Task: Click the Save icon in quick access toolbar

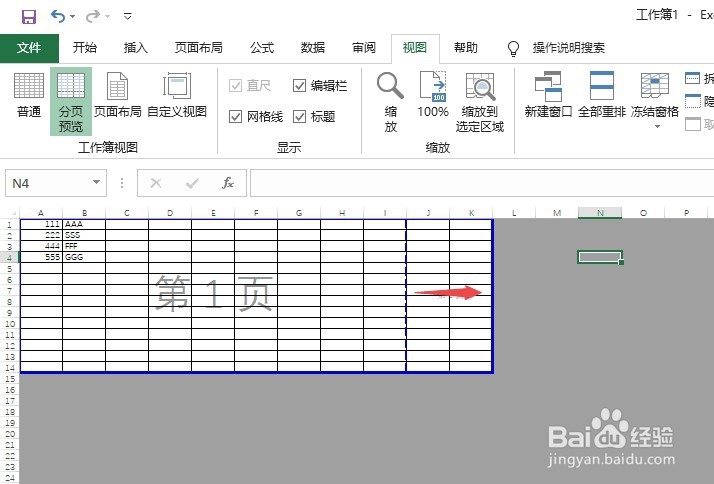Action: pyautogui.click(x=29, y=17)
